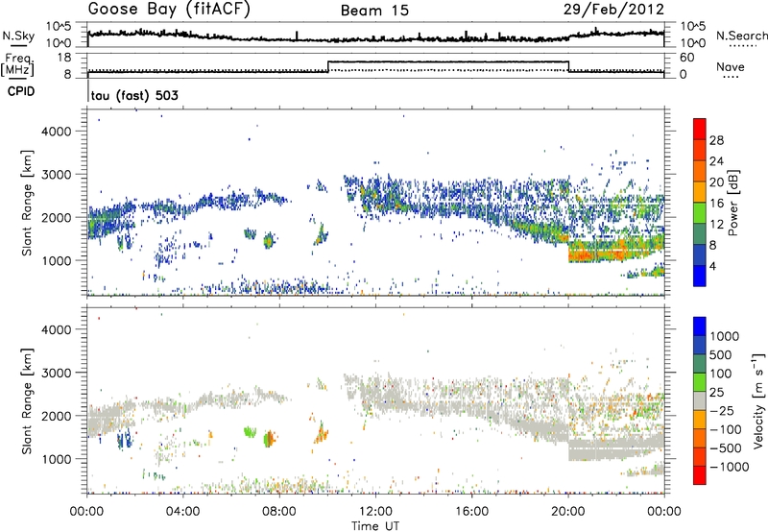The image size is (768, 532).
Task: Click the 'tau (fast) 503' text
Action: 134,95
